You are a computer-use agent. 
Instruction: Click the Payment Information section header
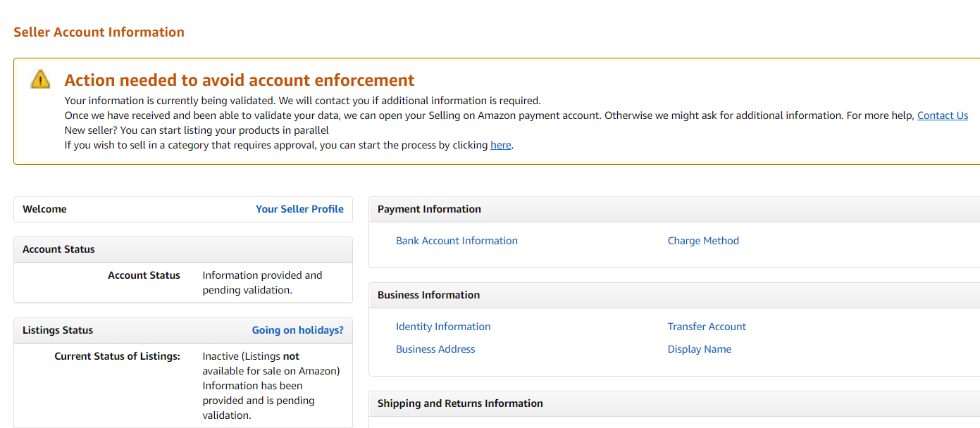[429, 209]
